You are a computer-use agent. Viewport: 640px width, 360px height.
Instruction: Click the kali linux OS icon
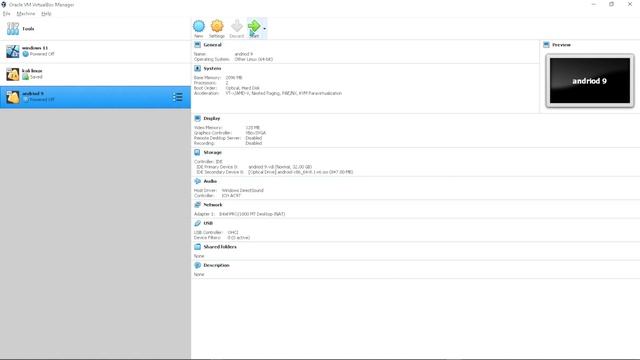pyautogui.click(x=13, y=74)
